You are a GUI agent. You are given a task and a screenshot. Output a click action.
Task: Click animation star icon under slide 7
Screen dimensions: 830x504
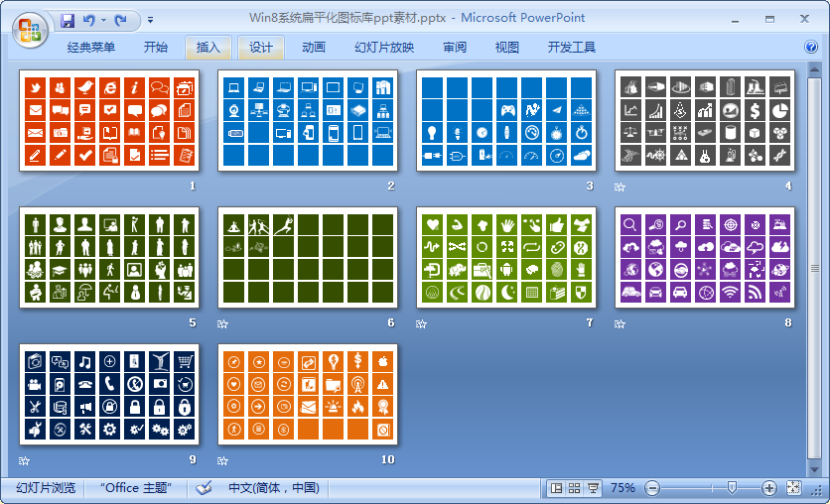pos(421,324)
